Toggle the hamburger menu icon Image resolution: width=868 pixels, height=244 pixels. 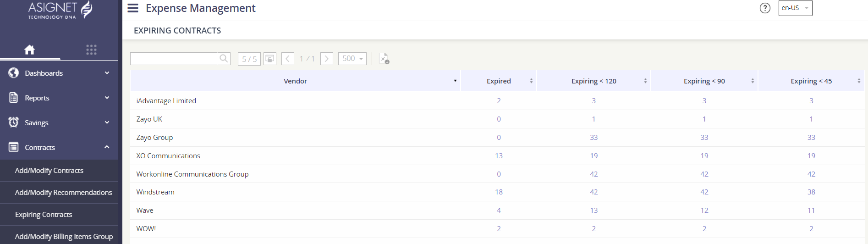(133, 8)
